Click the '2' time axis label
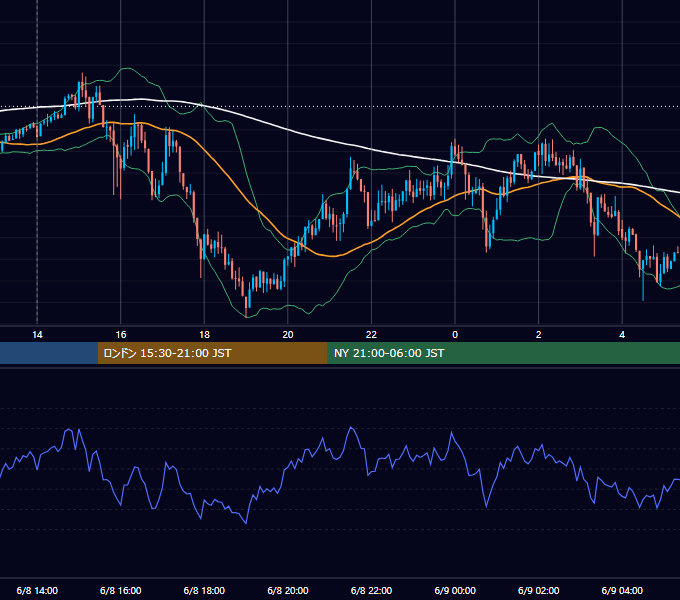 click(539, 335)
